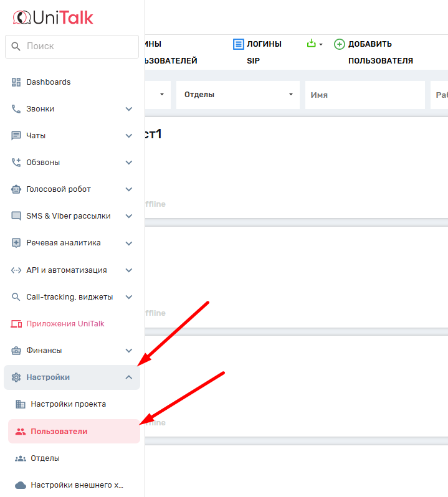Click the chat icon next to Чаты
The image size is (448, 497).
pos(16,136)
